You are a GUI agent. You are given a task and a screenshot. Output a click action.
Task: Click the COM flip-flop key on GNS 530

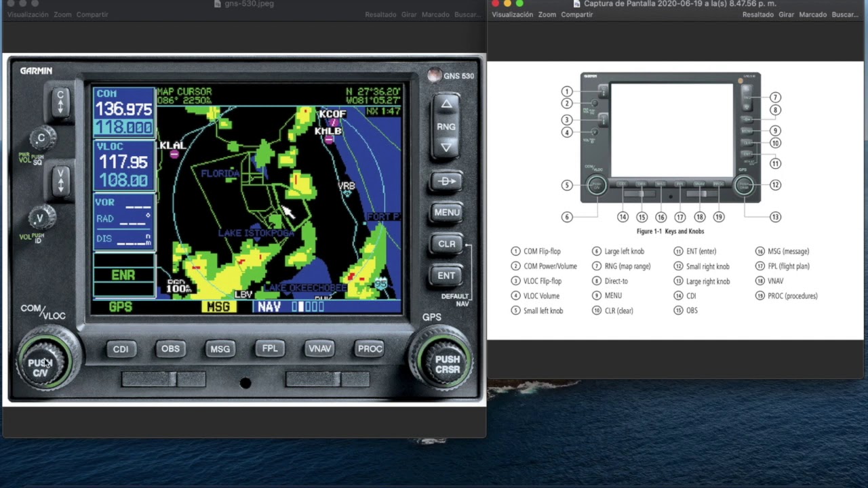pos(60,103)
